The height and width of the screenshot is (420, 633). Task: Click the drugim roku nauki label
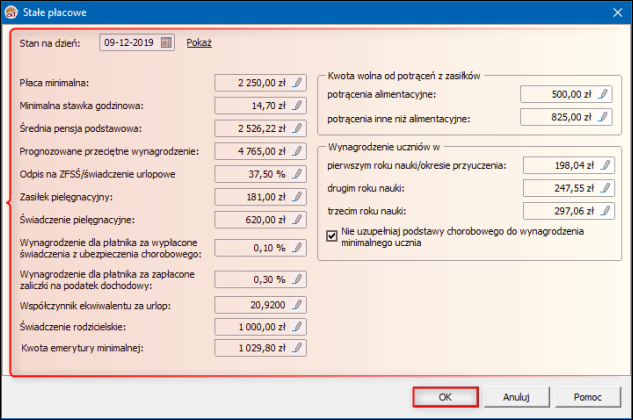tap(366, 188)
